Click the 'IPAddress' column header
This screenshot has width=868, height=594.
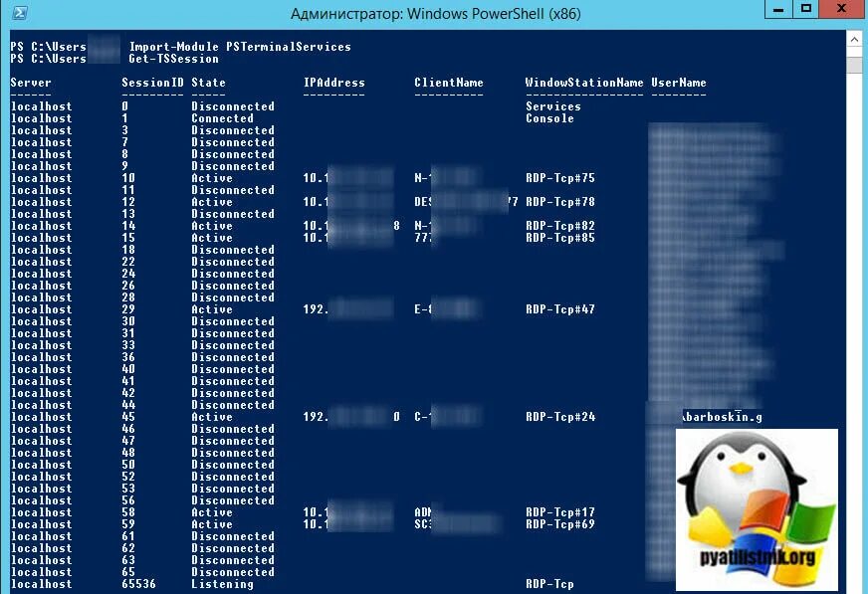click(x=333, y=83)
